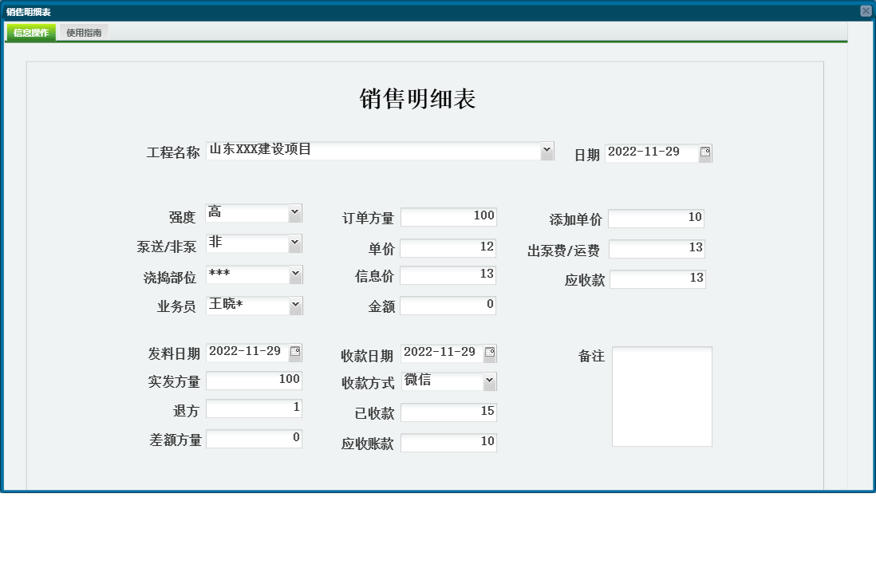Screen dimensions: 876x588
Task: Open the 收款日期 calendar picker
Action: click(491, 352)
